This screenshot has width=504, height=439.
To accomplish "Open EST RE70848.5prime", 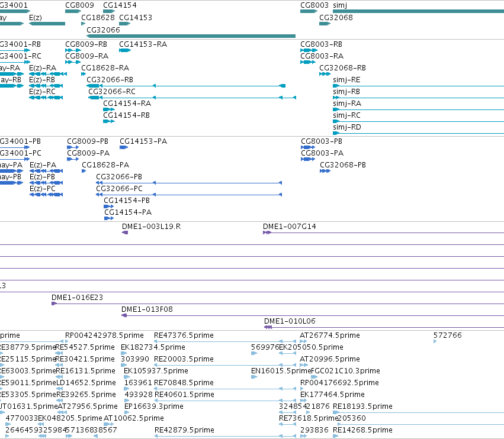I will [x=225, y=389].
